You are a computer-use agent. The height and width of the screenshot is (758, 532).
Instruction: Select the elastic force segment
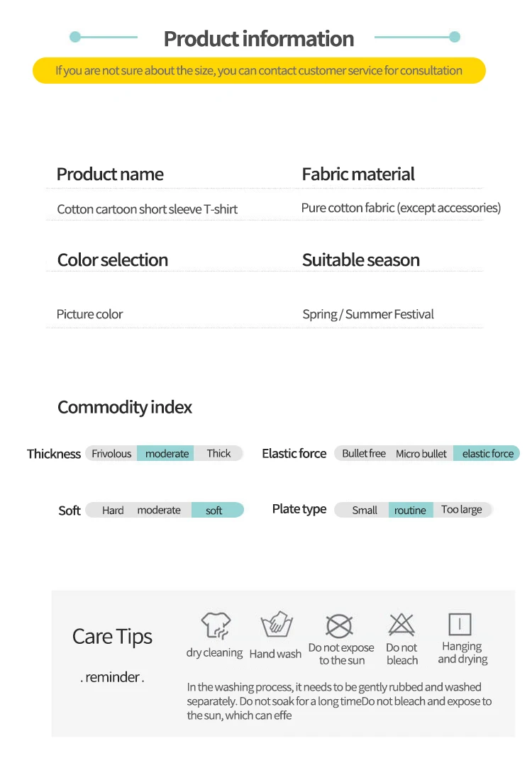(x=487, y=454)
